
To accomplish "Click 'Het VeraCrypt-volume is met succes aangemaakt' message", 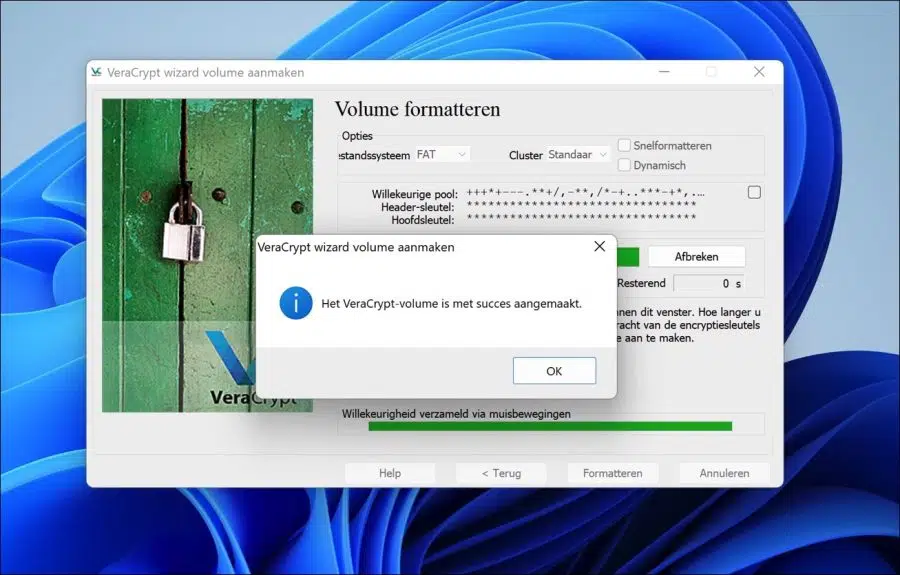I will 452,304.
